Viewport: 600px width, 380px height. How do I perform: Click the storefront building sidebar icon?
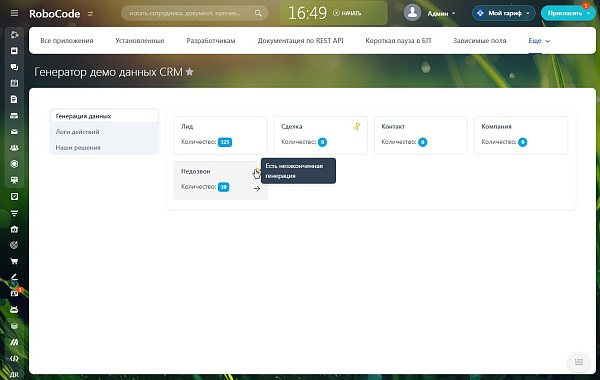tap(14, 229)
